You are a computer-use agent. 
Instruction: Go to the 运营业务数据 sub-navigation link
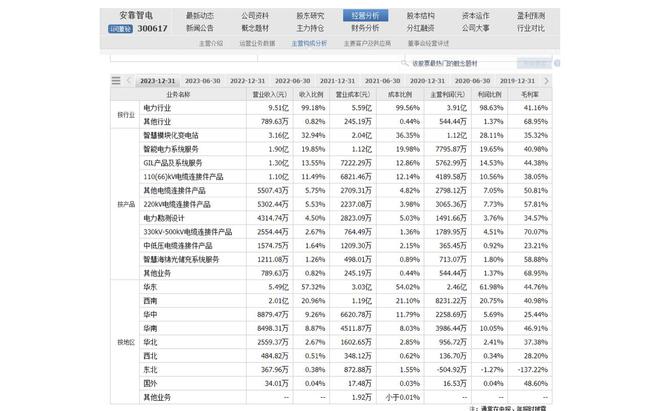pyautogui.click(x=257, y=43)
